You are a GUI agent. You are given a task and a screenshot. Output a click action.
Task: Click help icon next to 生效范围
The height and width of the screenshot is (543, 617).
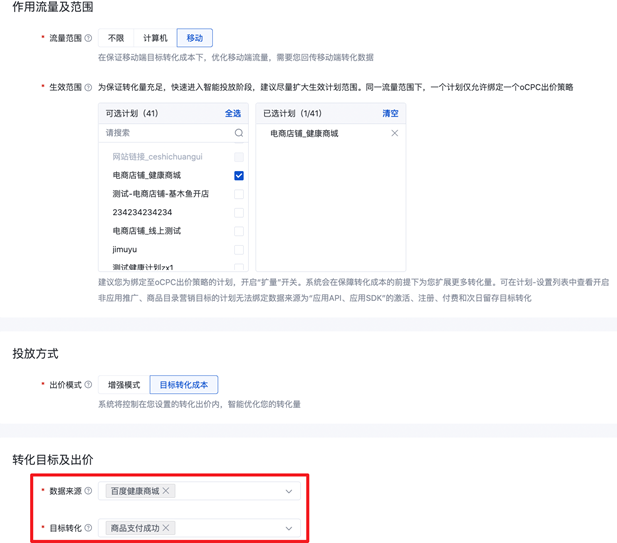[x=89, y=87]
